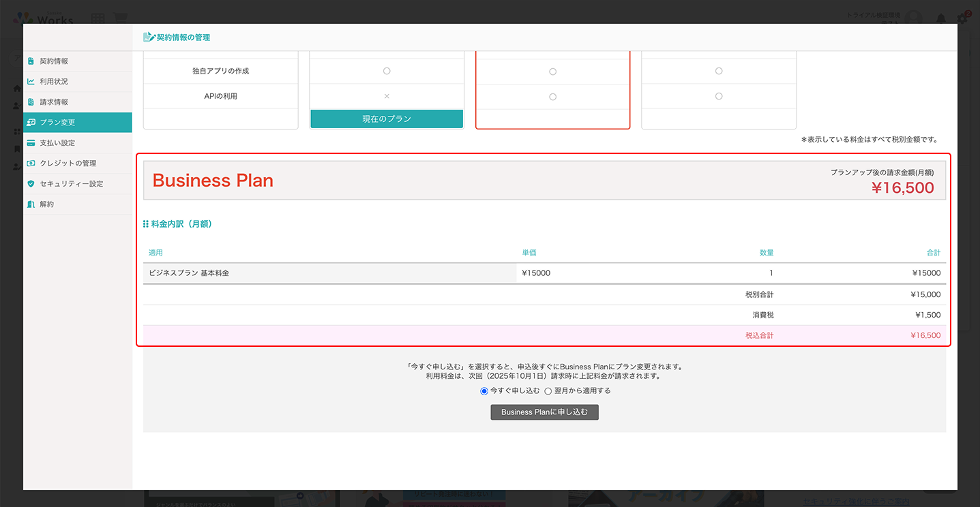
Task: Select the 今すぐ申し込む radio option
Action: (484, 391)
